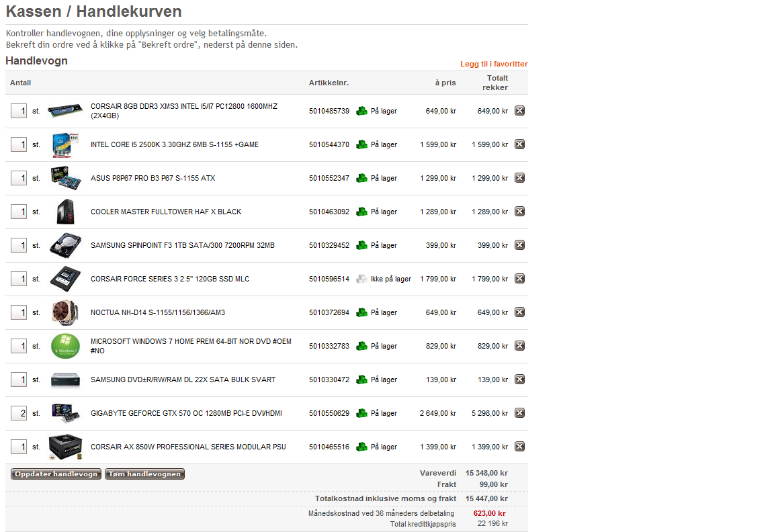Open CORSAIR AX 850W PSU product link
Image resolution: width=774 pixels, height=532 pixels.
188,447
